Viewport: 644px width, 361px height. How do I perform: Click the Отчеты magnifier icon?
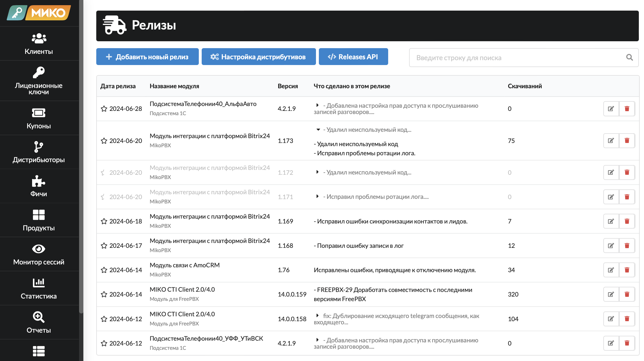pos(39,317)
